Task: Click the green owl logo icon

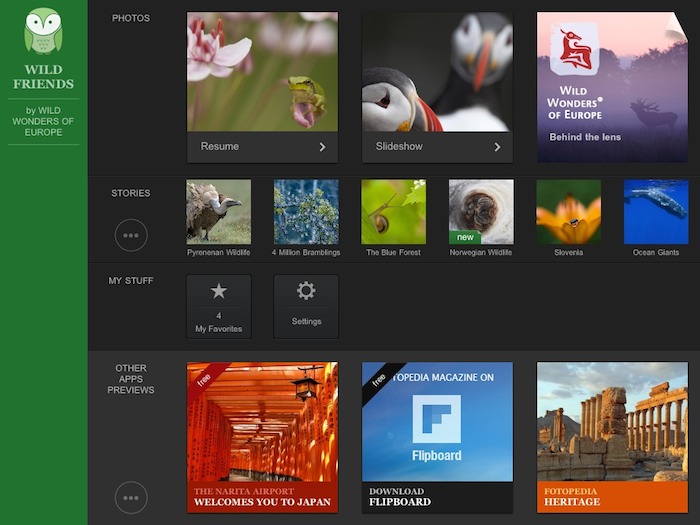Action: pos(43,30)
